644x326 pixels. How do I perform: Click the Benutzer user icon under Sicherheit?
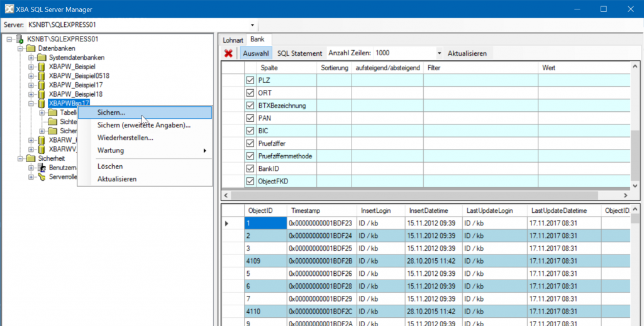point(42,168)
